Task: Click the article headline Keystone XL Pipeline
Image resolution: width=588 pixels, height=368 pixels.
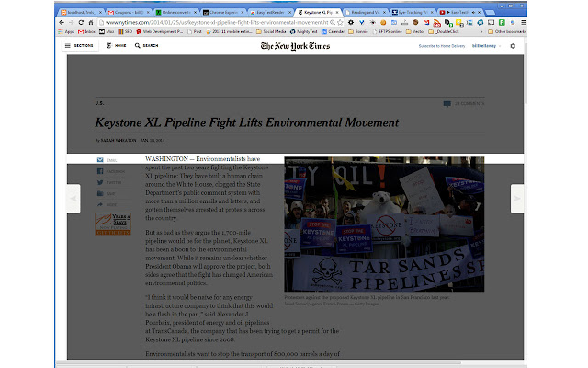Action: pos(247,122)
